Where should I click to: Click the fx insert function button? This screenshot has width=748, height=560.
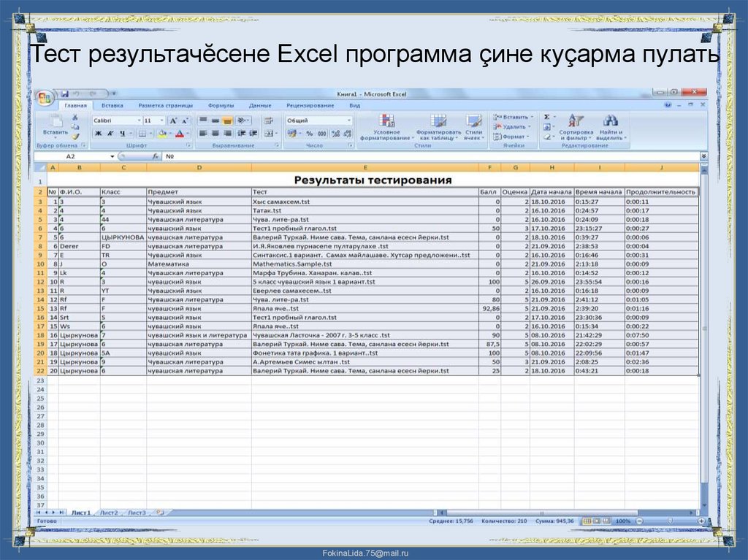click(156, 156)
